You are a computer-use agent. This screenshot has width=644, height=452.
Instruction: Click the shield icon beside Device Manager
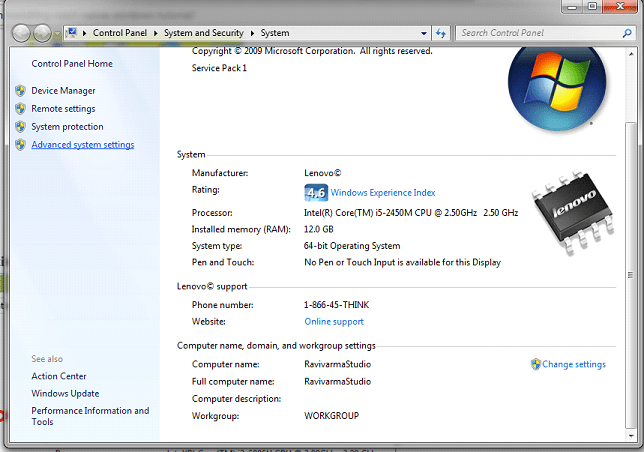click(x=20, y=91)
